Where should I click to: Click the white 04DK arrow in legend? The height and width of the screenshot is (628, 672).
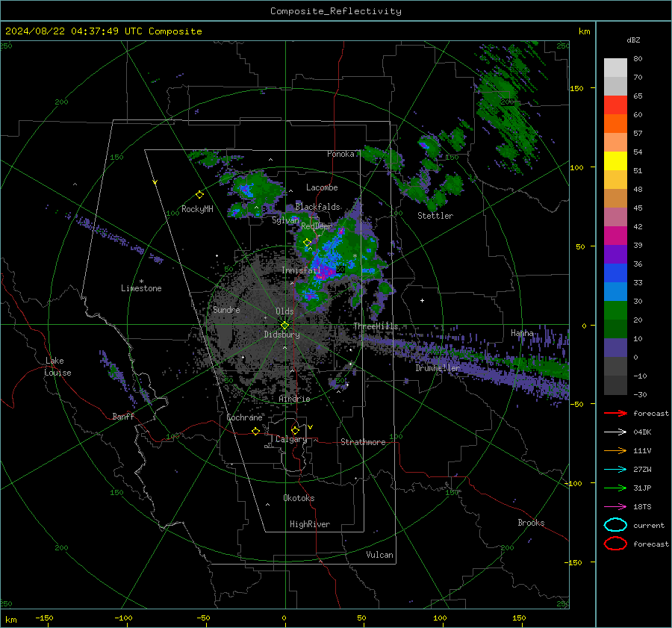click(x=615, y=432)
